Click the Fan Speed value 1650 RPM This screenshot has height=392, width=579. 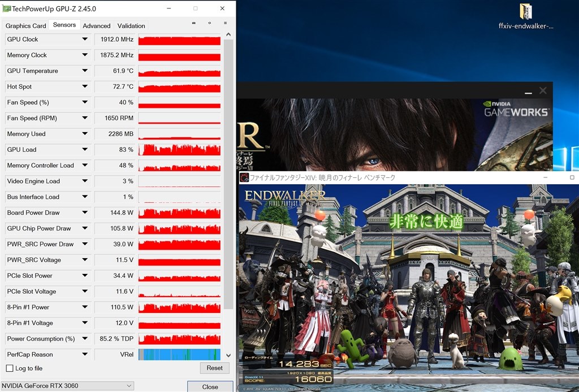(x=119, y=118)
